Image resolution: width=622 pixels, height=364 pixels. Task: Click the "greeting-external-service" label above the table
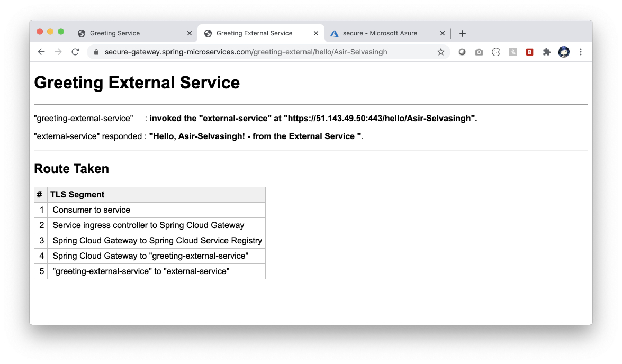click(84, 118)
